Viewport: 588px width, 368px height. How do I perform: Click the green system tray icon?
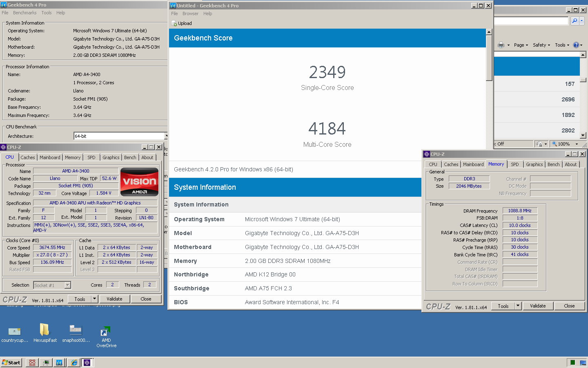point(572,363)
